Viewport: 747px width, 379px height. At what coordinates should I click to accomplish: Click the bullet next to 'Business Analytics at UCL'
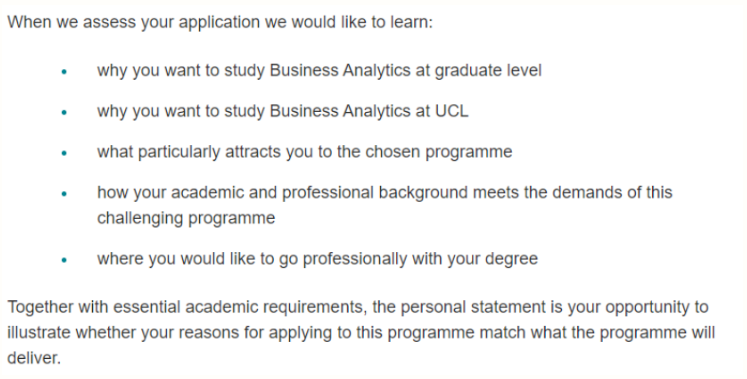[64, 112]
